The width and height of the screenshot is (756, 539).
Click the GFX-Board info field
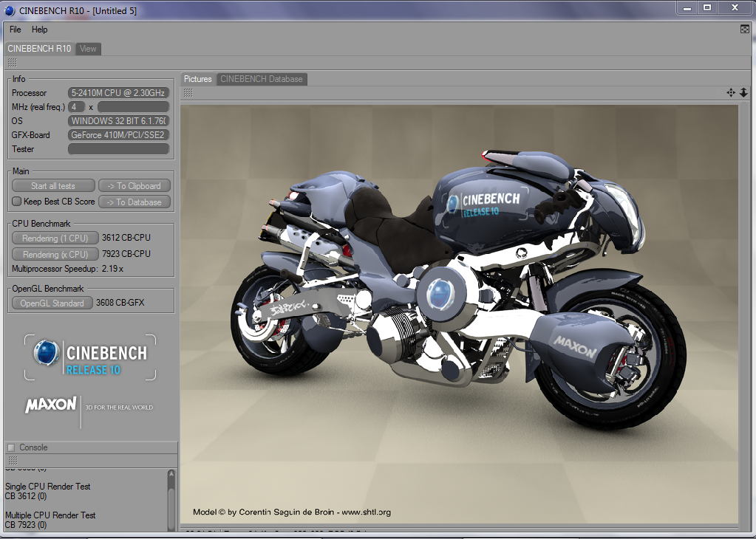pyautogui.click(x=118, y=135)
